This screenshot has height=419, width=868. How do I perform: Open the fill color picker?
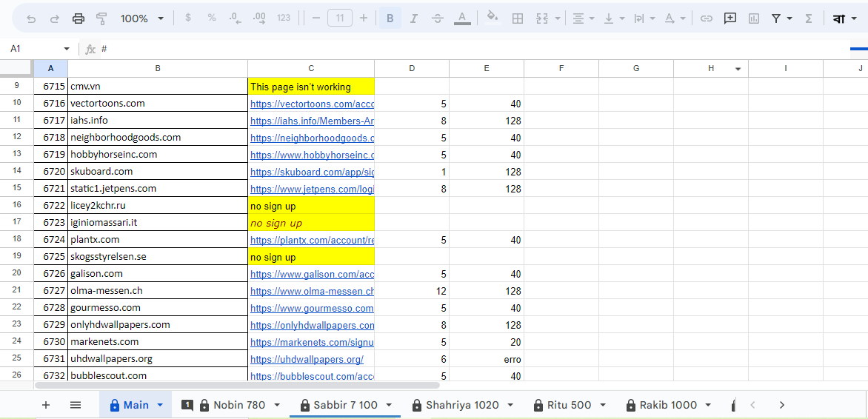pyautogui.click(x=493, y=19)
